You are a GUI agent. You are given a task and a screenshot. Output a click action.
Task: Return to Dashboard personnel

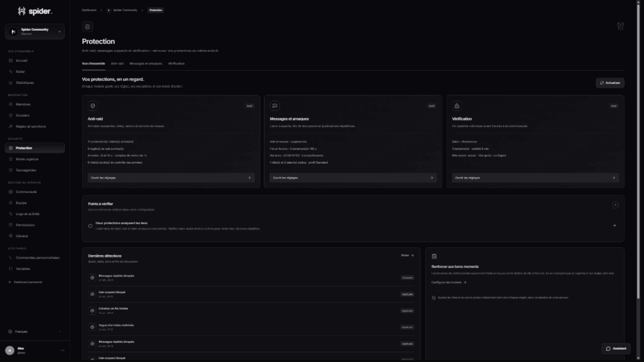coord(25,282)
